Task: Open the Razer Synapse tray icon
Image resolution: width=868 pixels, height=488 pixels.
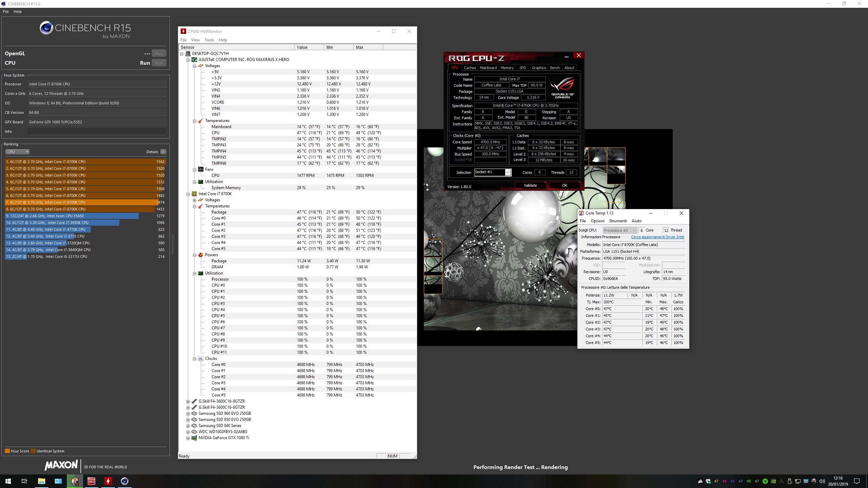Action: click(765, 481)
